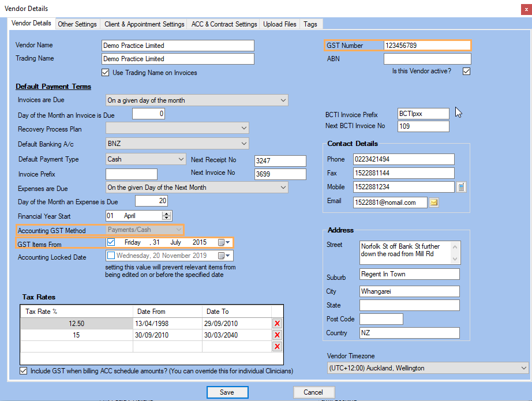Open the GST Items From calendar picker

[224, 242]
